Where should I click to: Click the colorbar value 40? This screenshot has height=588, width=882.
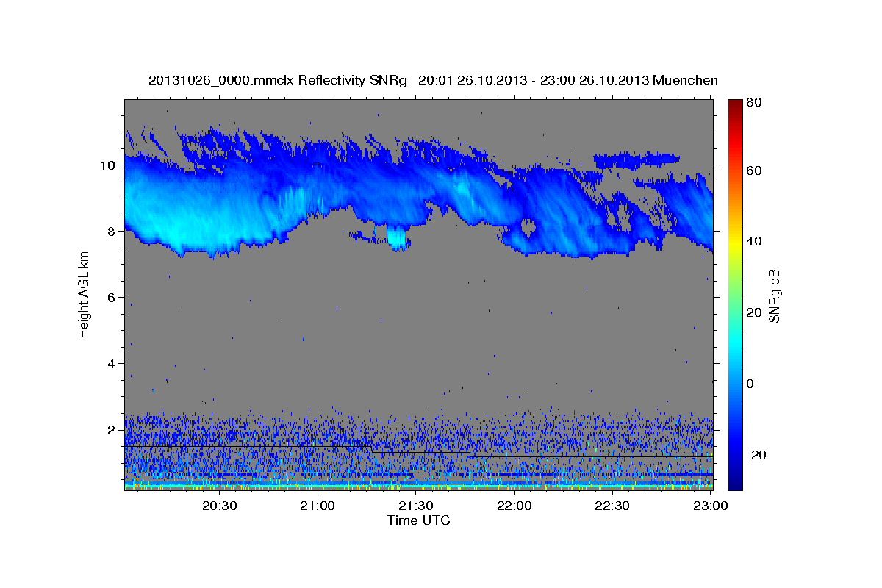coord(753,241)
